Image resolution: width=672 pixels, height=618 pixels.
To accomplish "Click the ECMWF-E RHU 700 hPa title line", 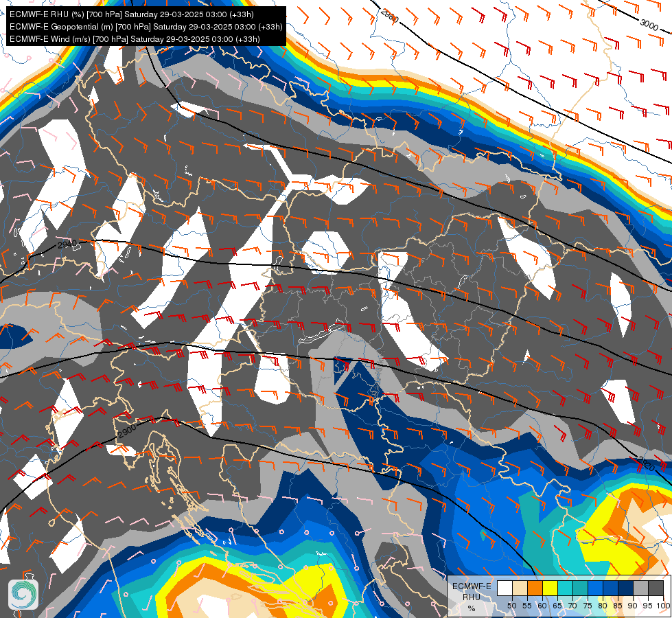I will click(x=132, y=14).
